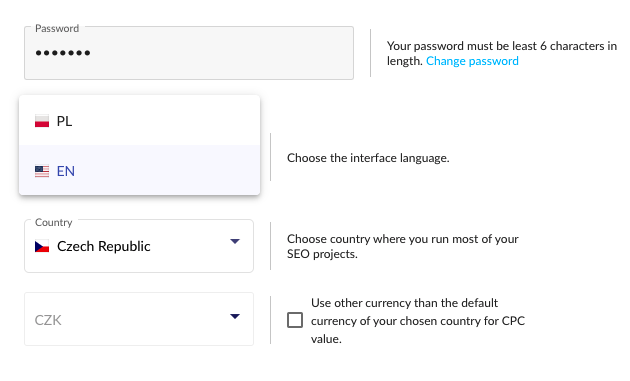Image resolution: width=630 pixels, height=381 pixels.
Task: Click the Czech Republic country selector
Action: pyautogui.click(x=139, y=246)
